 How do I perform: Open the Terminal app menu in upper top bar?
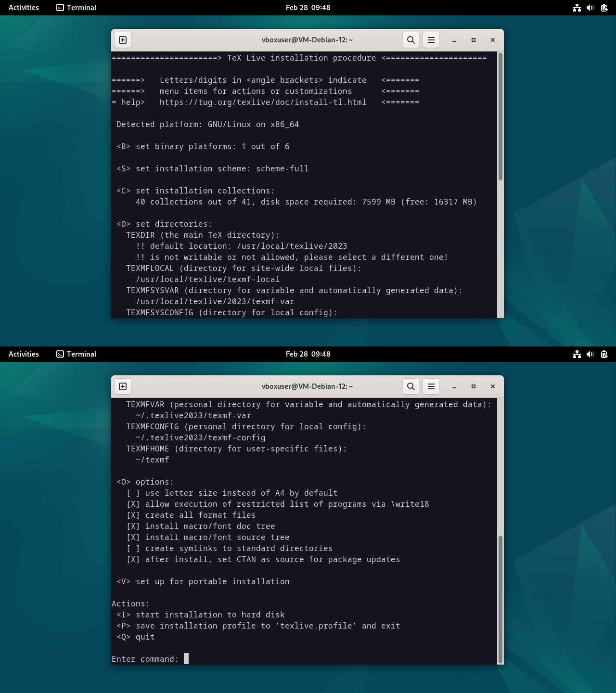coord(77,8)
